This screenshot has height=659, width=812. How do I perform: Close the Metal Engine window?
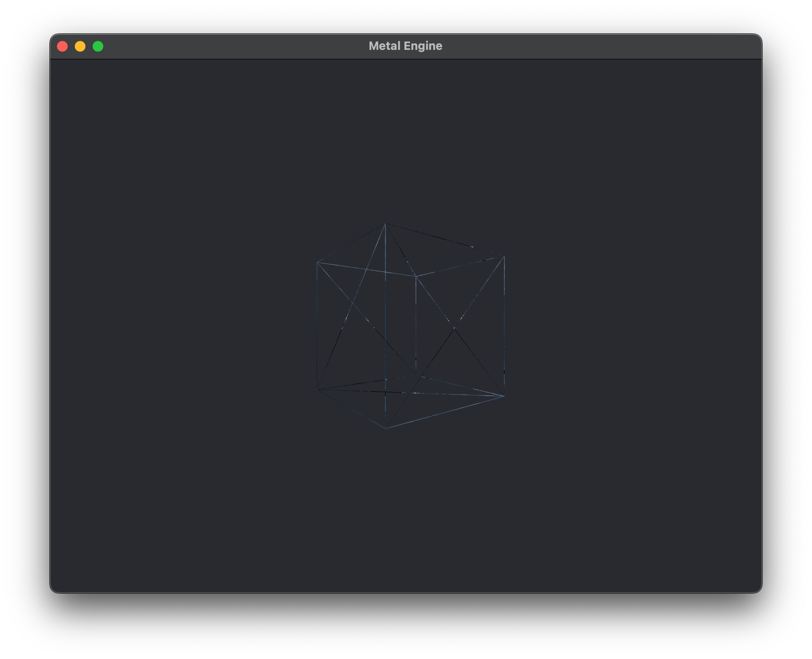coord(62,46)
